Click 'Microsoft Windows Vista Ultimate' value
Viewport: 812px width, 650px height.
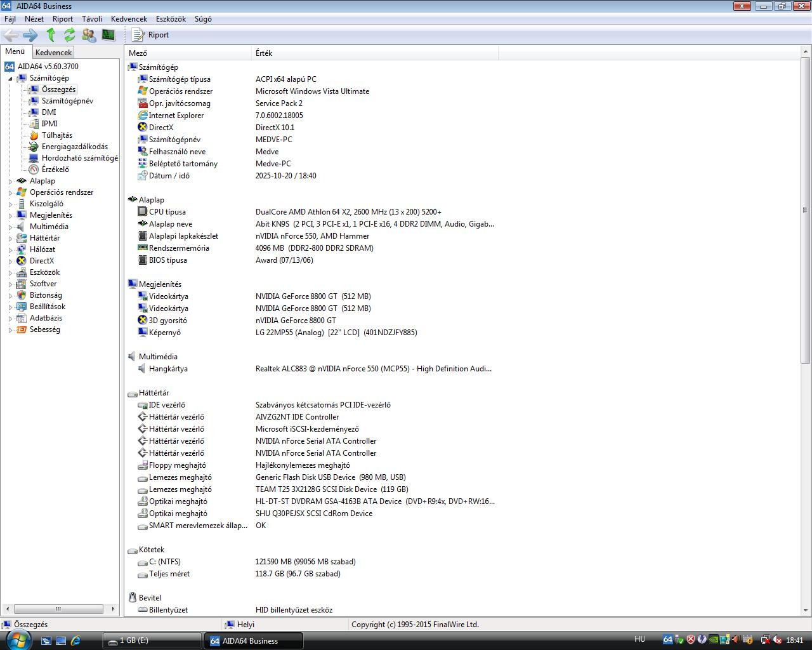pos(312,91)
